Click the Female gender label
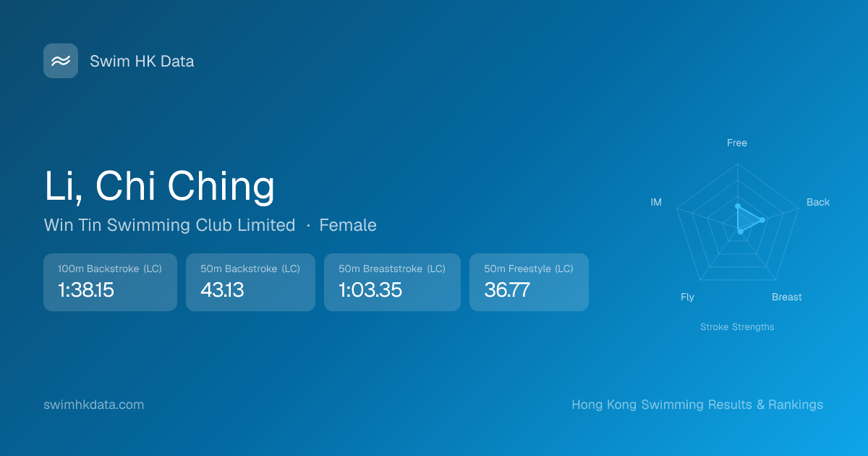This screenshot has height=456, width=868. (x=348, y=225)
